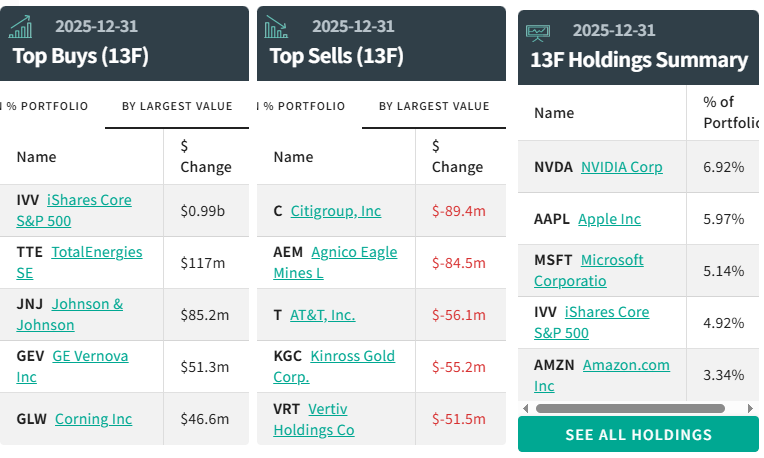Open the TotalEnergies SE link

click(x=96, y=252)
